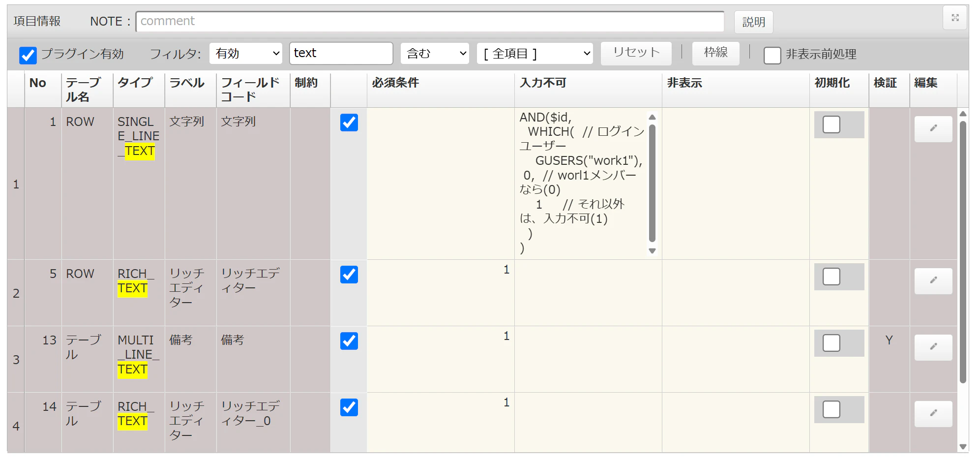
Task: Focus the NOTE comment input field
Action: point(430,21)
